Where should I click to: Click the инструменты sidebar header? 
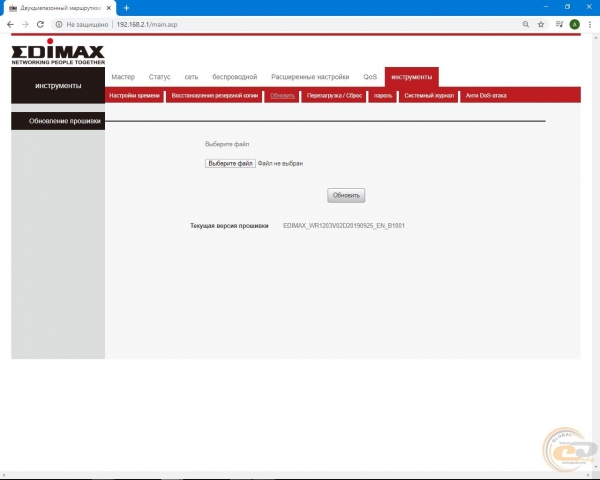58,85
